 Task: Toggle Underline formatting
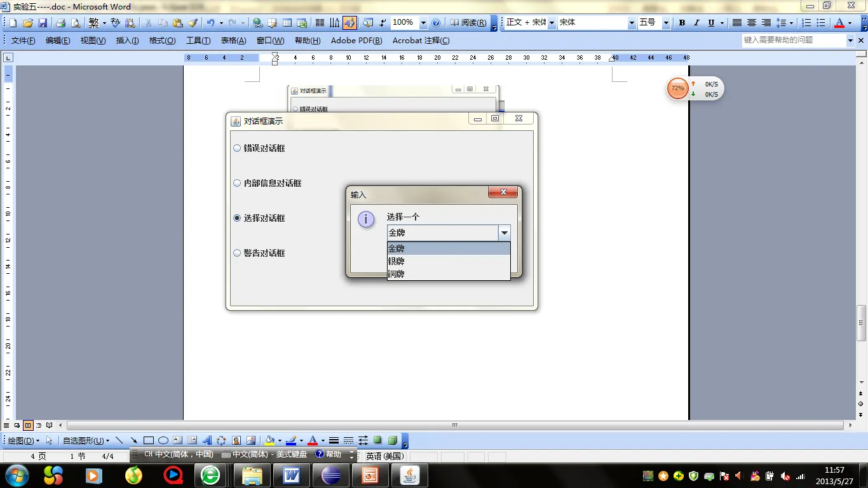(x=711, y=23)
